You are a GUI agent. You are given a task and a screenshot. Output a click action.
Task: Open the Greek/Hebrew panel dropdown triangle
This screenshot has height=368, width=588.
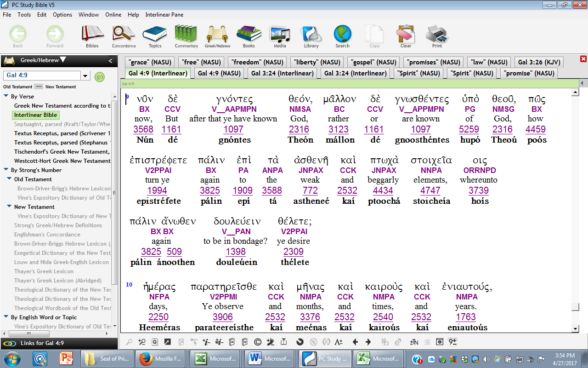click(x=63, y=59)
